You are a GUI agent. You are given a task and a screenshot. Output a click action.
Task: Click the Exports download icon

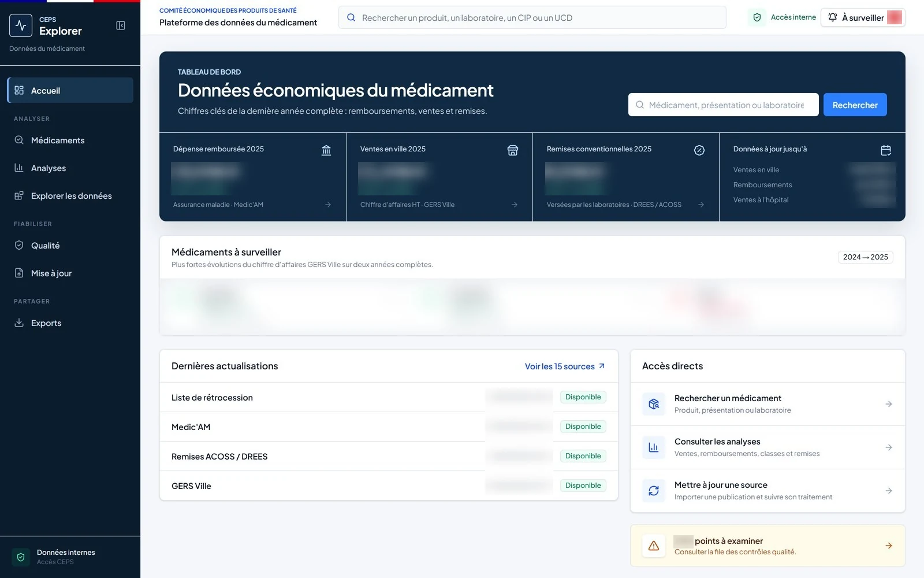click(x=19, y=323)
